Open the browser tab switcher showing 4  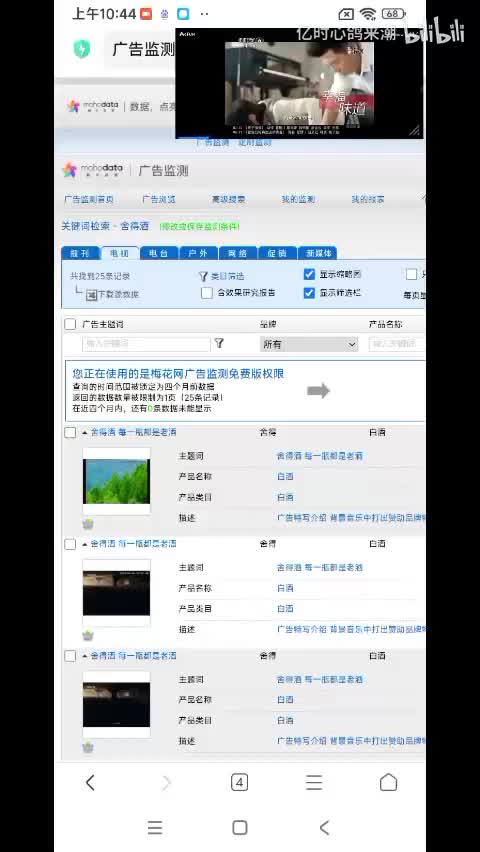[x=240, y=782]
